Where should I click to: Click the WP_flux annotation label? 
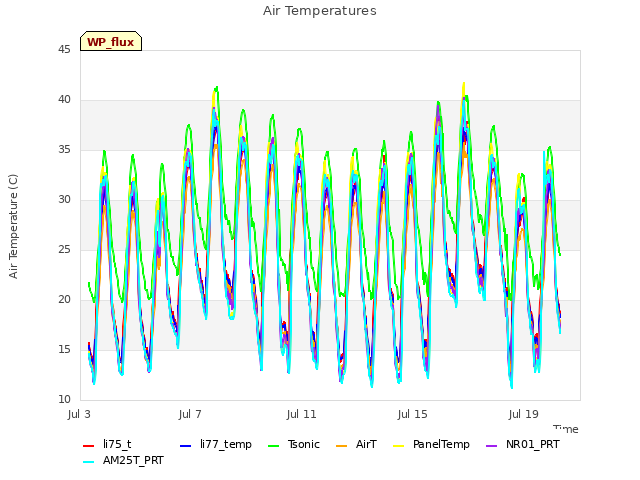pos(111,42)
